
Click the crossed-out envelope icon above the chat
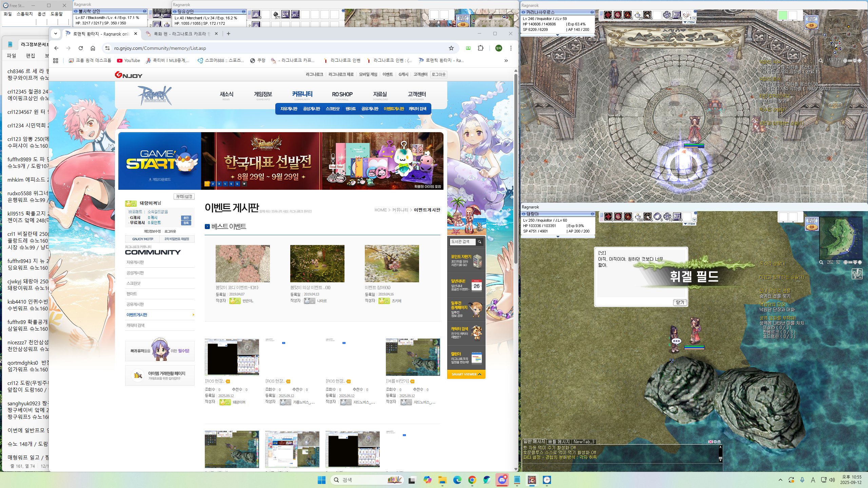point(711,442)
